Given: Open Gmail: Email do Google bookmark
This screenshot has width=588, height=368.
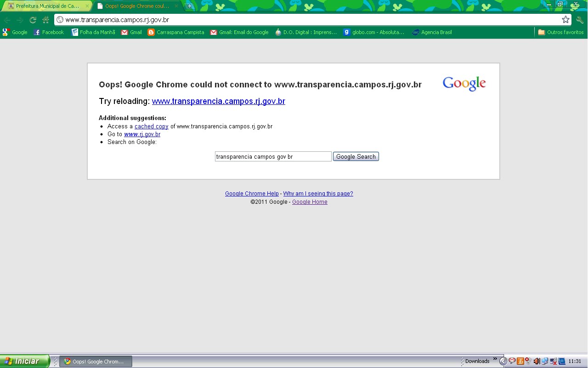Looking at the screenshot, I should [x=239, y=32].
